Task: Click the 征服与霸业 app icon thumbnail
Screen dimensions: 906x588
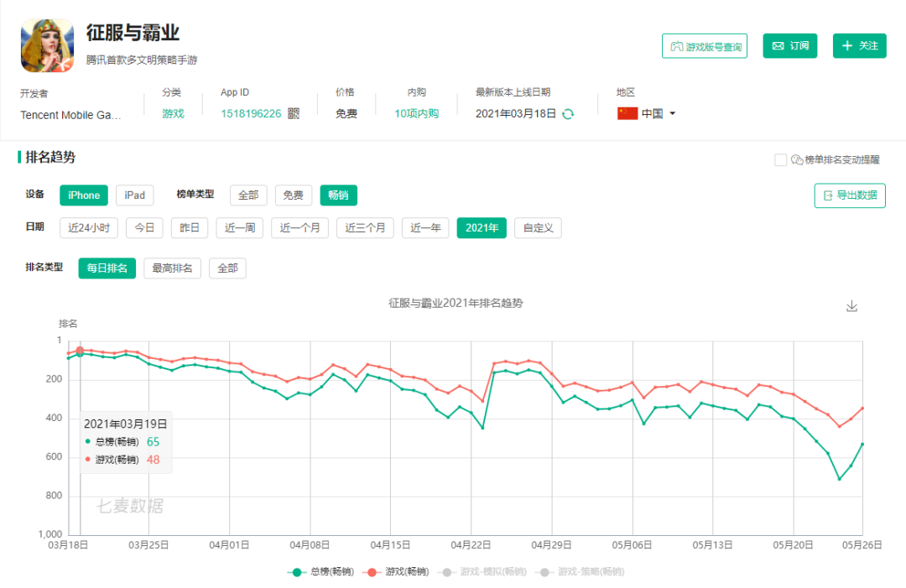Action: click(x=47, y=45)
